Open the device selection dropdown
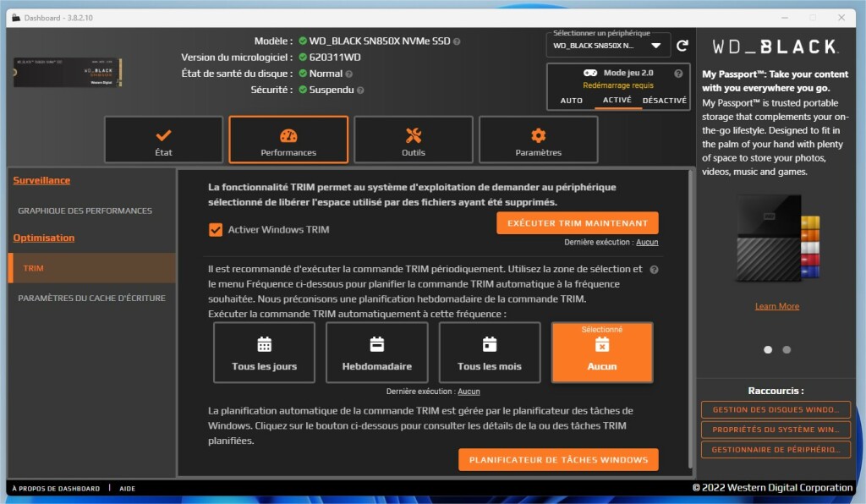Screen dimensions: 866x504 [x=608, y=46]
